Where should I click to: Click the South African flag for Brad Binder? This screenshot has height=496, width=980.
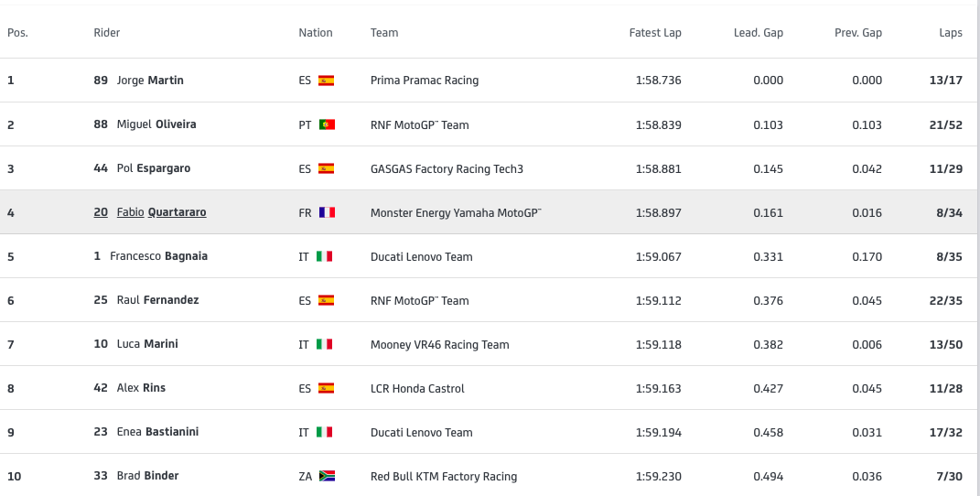click(x=327, y=476)
